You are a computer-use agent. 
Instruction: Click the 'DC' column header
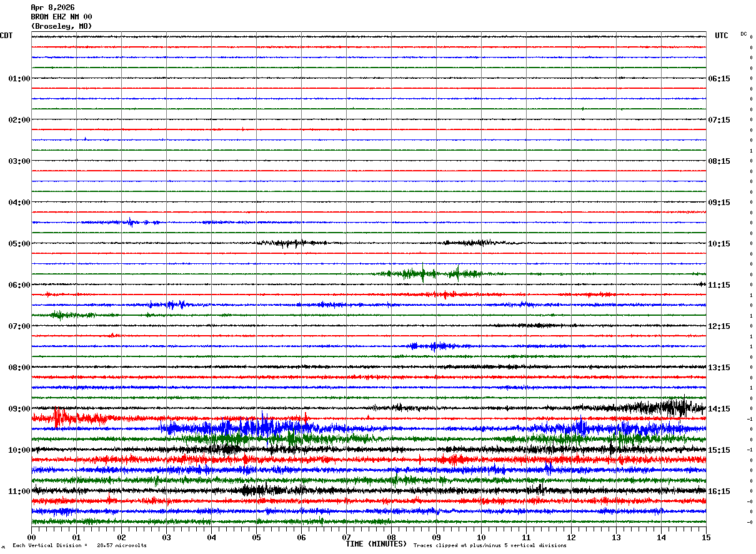point(744,34)
